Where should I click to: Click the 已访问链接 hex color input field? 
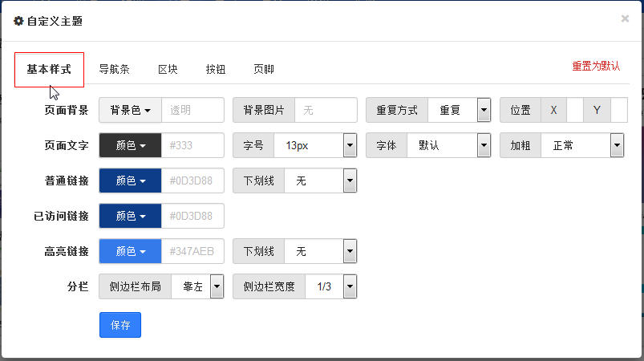coord(192,216)
